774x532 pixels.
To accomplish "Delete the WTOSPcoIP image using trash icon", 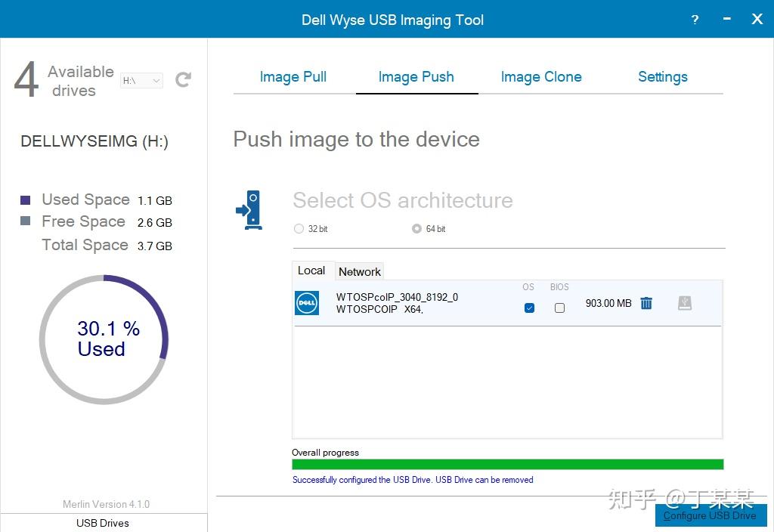I will [x=646, y=303].
